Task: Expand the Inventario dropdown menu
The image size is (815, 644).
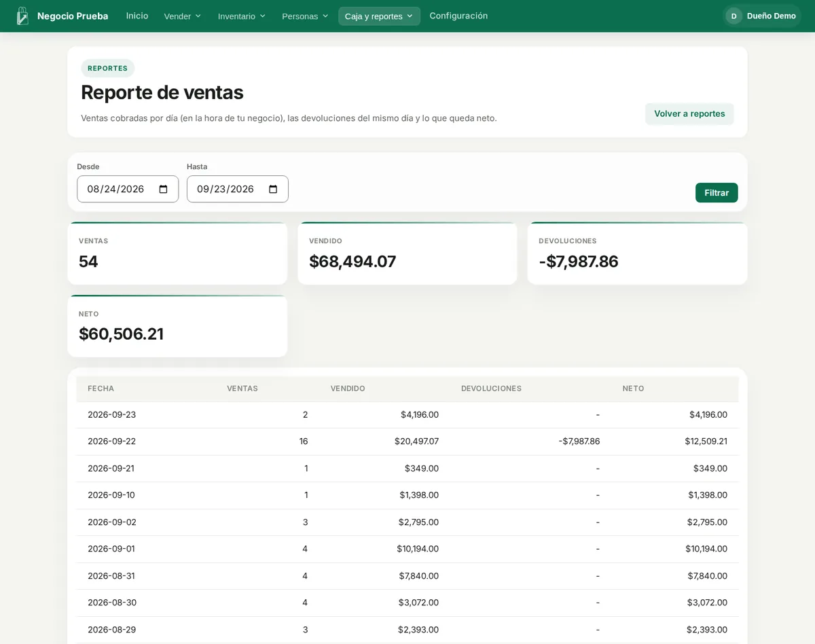Action: [242, 16]
